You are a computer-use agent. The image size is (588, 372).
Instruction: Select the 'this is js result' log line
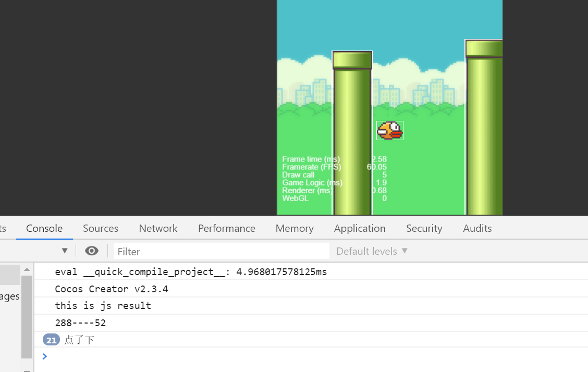(103, 306)
